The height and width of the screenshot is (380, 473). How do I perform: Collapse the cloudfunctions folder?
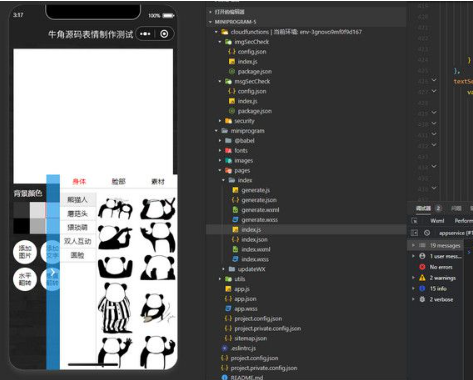216,32
